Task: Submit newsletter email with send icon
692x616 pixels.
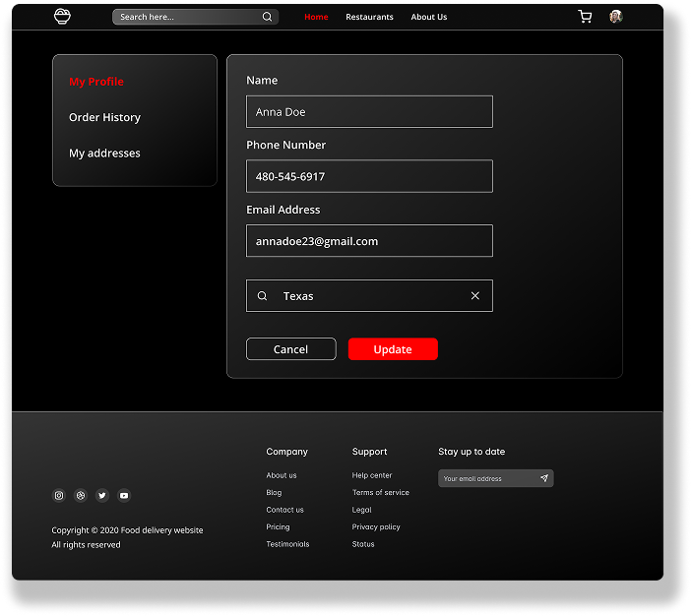Action: [x=544, y=478]
